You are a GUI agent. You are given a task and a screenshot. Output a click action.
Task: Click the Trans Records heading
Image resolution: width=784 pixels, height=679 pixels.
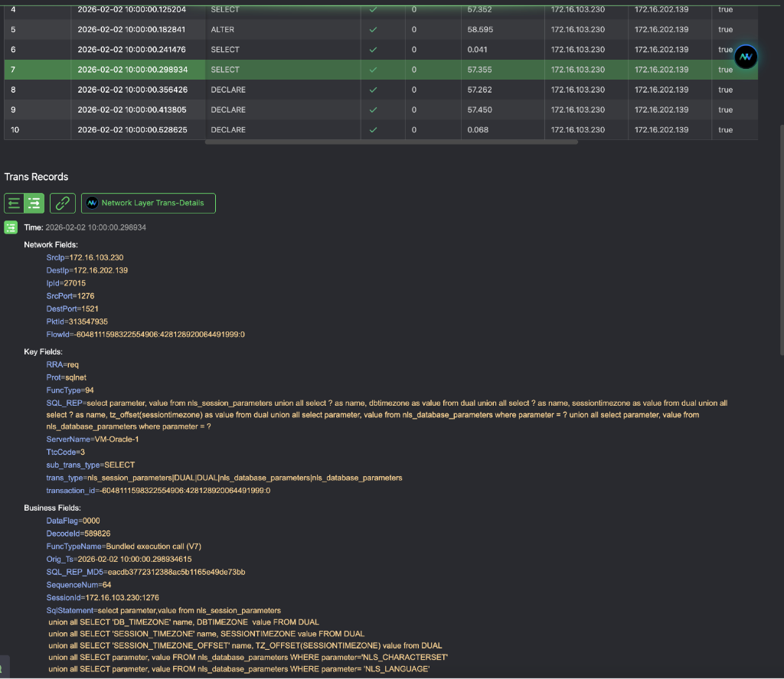36,177
